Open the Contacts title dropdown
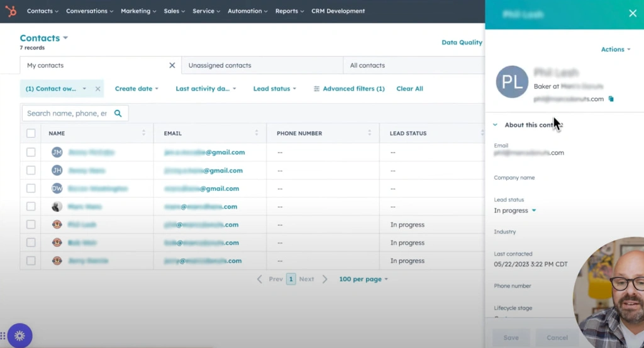 pyautogui.click(x=44, y=38)
